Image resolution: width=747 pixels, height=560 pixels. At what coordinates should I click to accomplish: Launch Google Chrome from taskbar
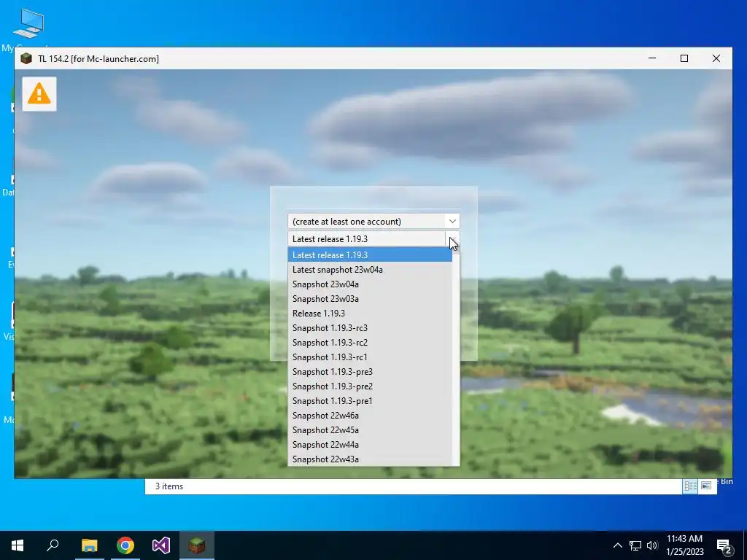click(125, 545)
